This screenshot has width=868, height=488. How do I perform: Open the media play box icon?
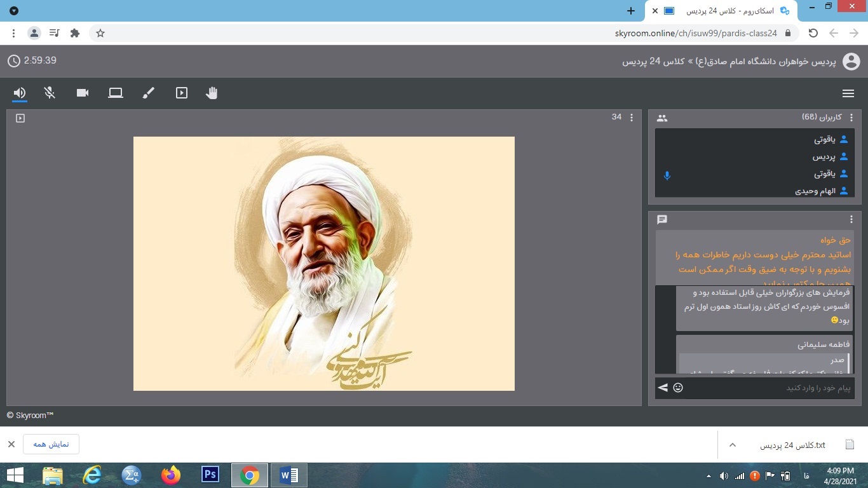pyautogui.click(x=182, y=93)
